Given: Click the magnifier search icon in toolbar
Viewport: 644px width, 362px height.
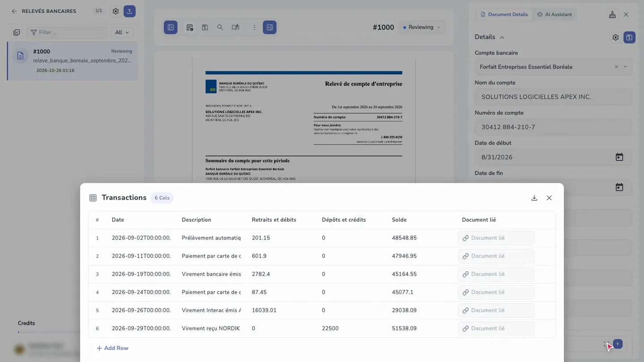Looking at the screenshot, I should (220, 27).
